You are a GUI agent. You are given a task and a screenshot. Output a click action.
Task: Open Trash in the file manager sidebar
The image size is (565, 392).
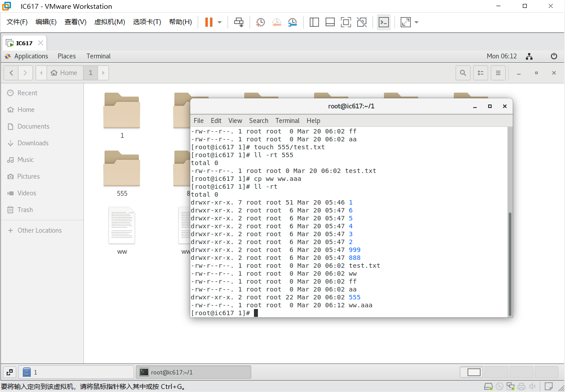coord(42,210)
